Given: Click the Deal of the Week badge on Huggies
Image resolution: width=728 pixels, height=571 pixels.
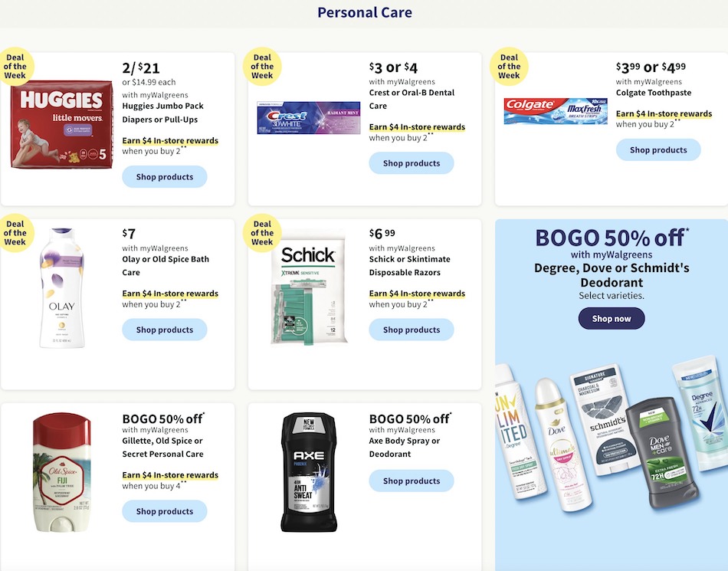Looking at the screenshot, I should (x=15, y=67).
